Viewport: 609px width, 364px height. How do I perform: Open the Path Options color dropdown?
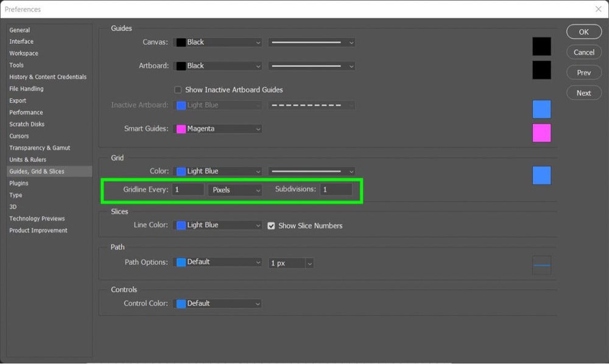217,262
